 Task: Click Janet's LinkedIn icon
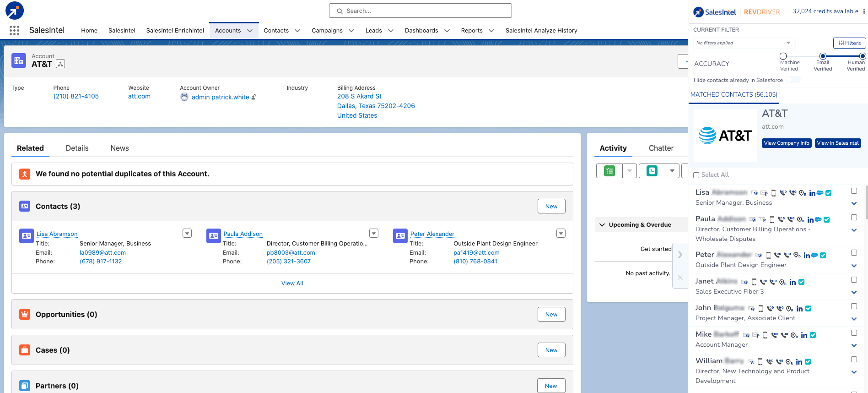[x=793, y=282]
